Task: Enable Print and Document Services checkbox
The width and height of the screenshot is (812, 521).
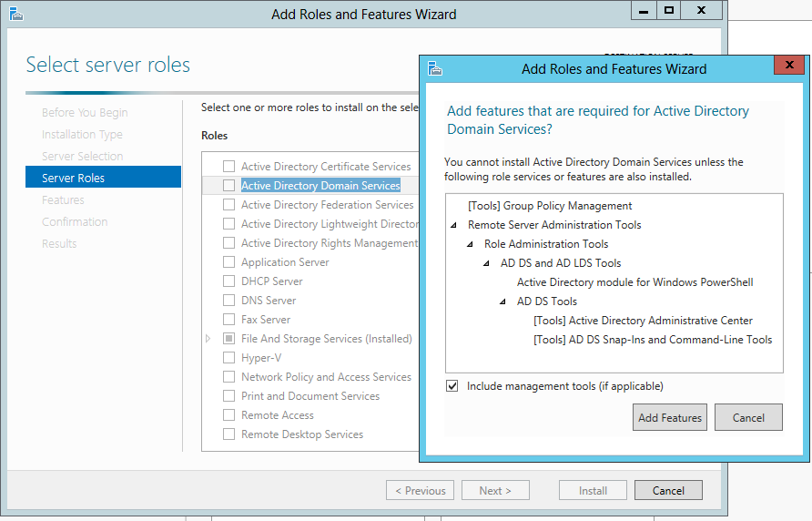Action: (228, 396)
